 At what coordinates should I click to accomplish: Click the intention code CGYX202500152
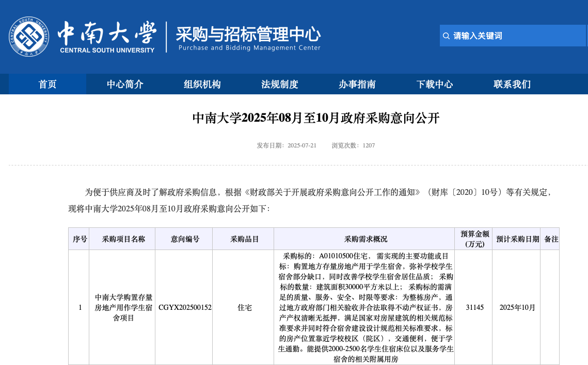[x=185, y=307]
